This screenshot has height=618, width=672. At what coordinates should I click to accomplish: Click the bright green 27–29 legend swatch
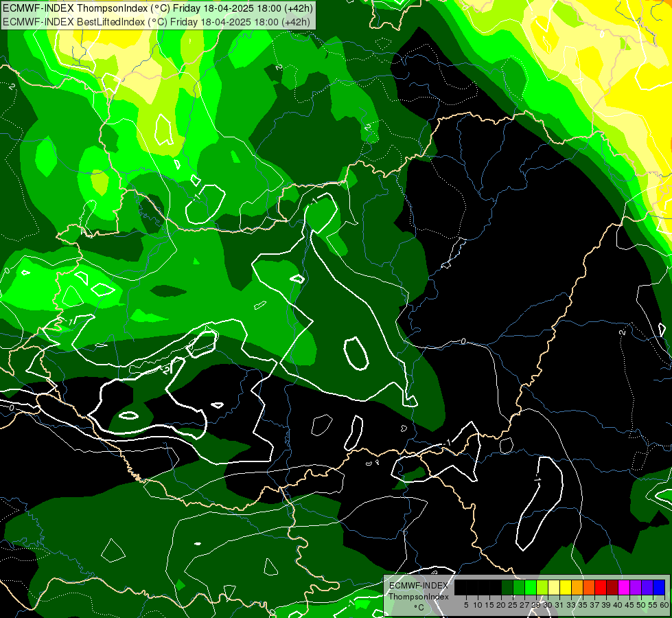point(531,588)
